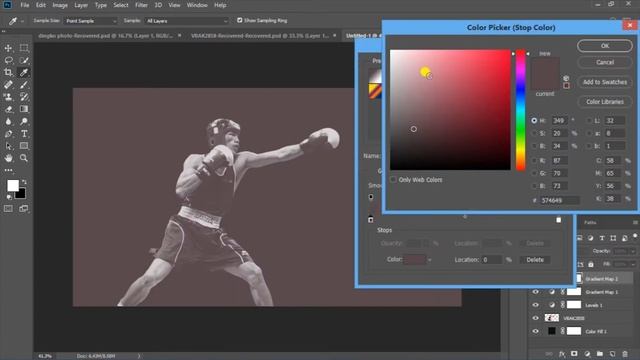640x360 pixels.
Task: Open Layers panel Opacity dropdown
Action: click(x=633, y=251)
